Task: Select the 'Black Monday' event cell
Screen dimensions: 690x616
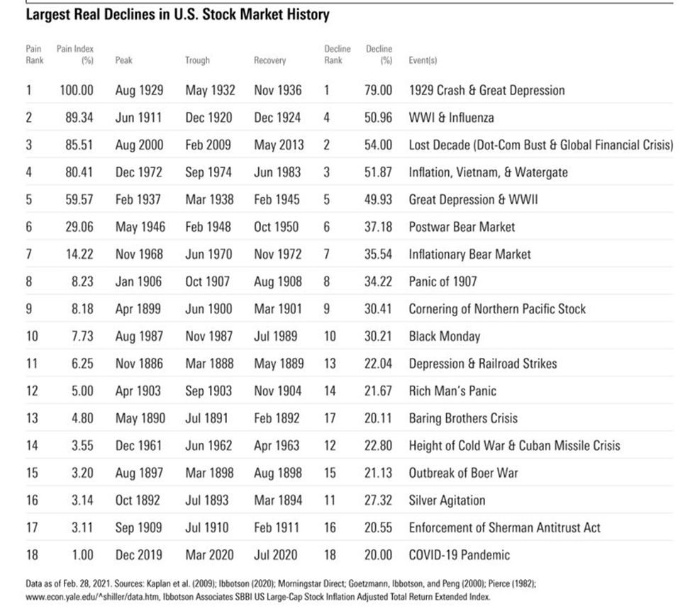Action: click(444, 336)
